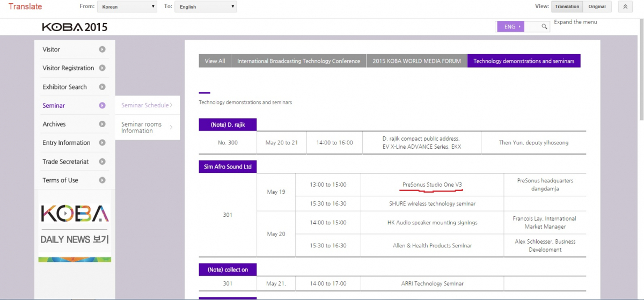
Task: Click D. rajik compact public address cell
Action: click(x=421, y=142)
